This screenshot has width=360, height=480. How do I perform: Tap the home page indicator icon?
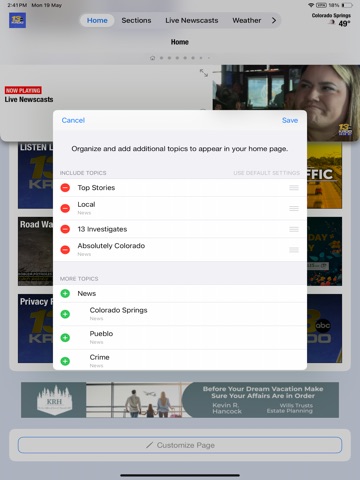152,58
